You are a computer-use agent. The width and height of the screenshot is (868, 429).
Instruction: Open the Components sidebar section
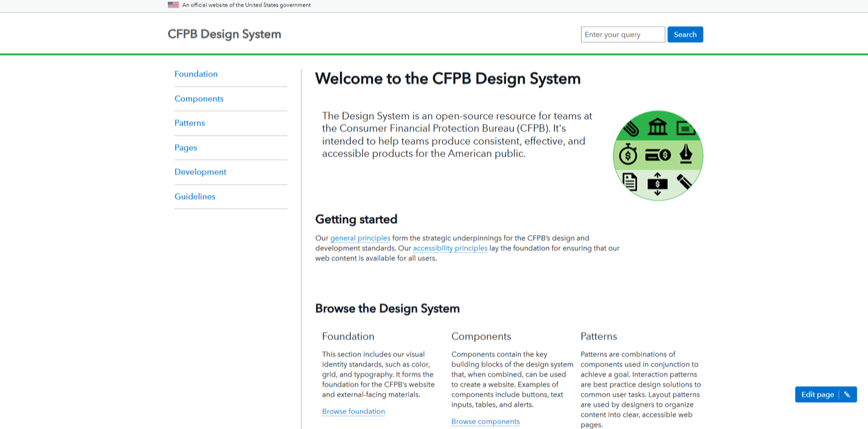point(199,99)
